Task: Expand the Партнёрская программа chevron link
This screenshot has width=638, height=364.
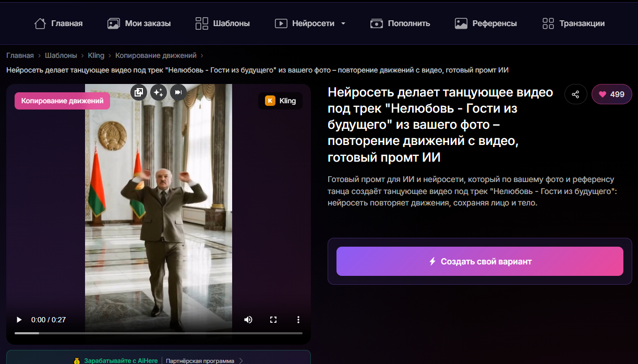Action: (241, 360)
